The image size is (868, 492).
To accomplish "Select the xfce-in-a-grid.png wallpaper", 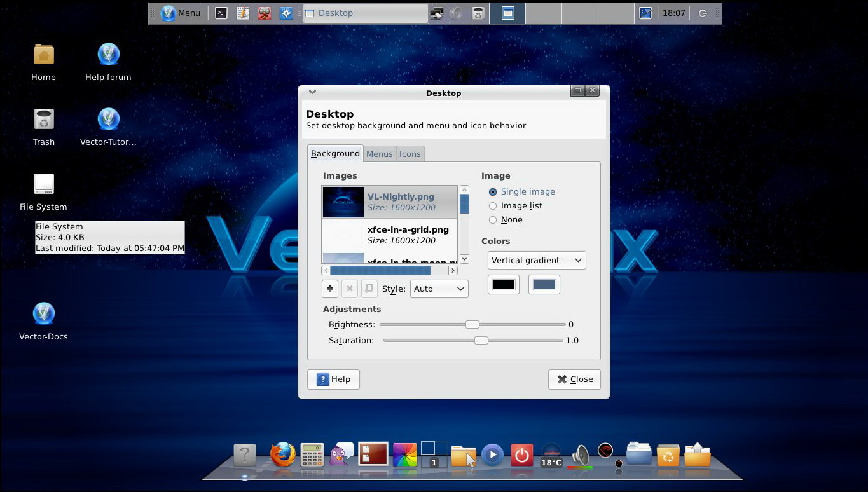I will pos(390,235).
